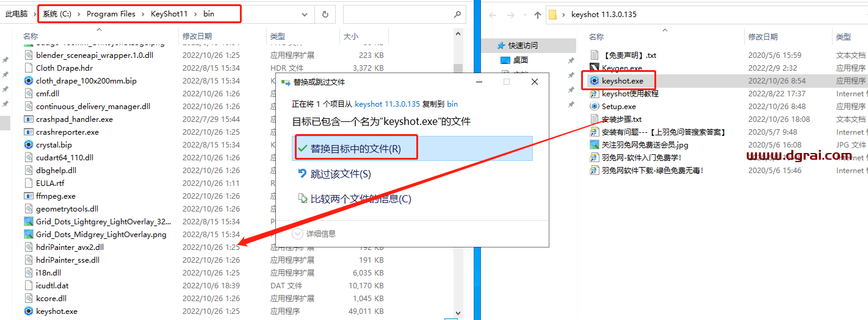The width and height of the screenshot is (868, 320).
Task: Sort the bin window by the 修改日期 column
Action: [x=197, y=37]
